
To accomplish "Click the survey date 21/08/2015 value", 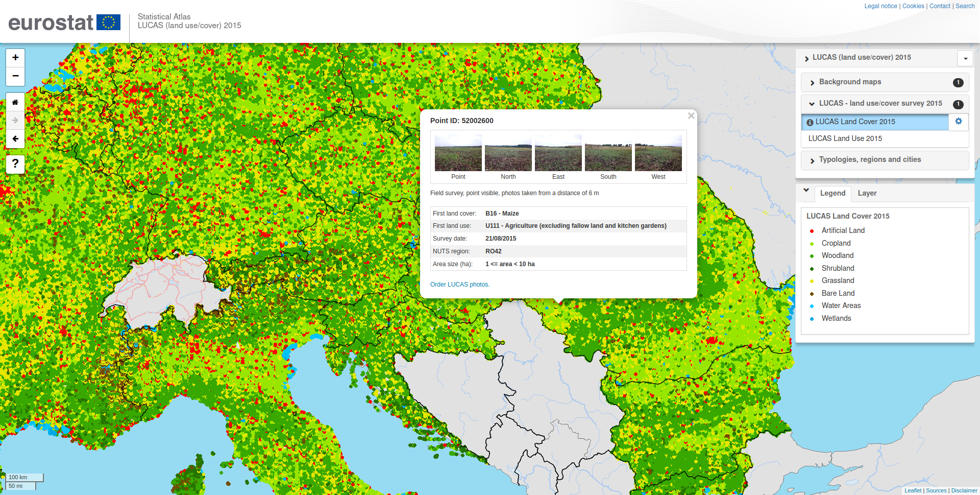I will point(501,239).
